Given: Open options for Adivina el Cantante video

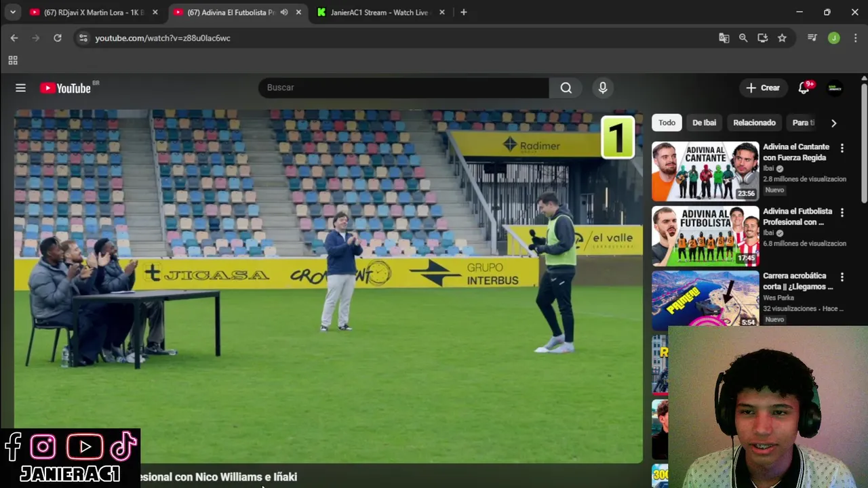Looking at the screenshot, I should coord(842,148).
